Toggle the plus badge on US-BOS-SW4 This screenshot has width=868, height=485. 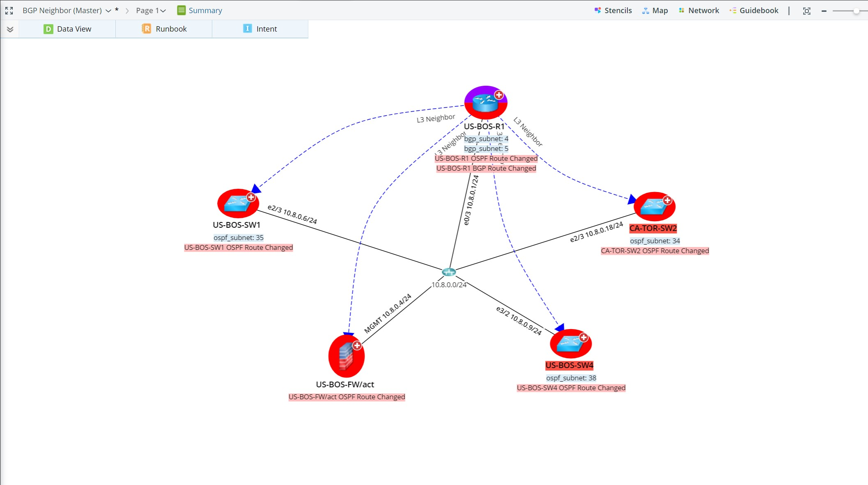[x=583, y=338]
